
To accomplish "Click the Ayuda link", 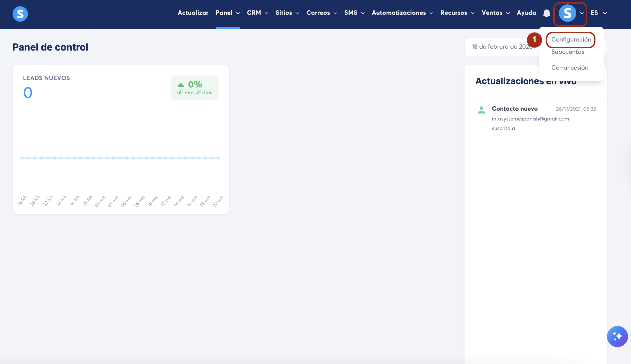I will pos(526,13).
